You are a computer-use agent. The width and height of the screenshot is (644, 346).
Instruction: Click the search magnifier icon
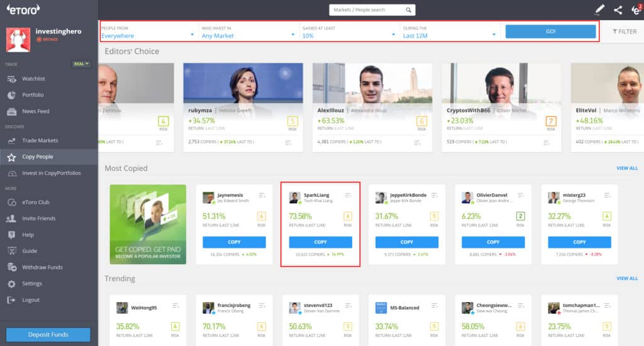408,10
